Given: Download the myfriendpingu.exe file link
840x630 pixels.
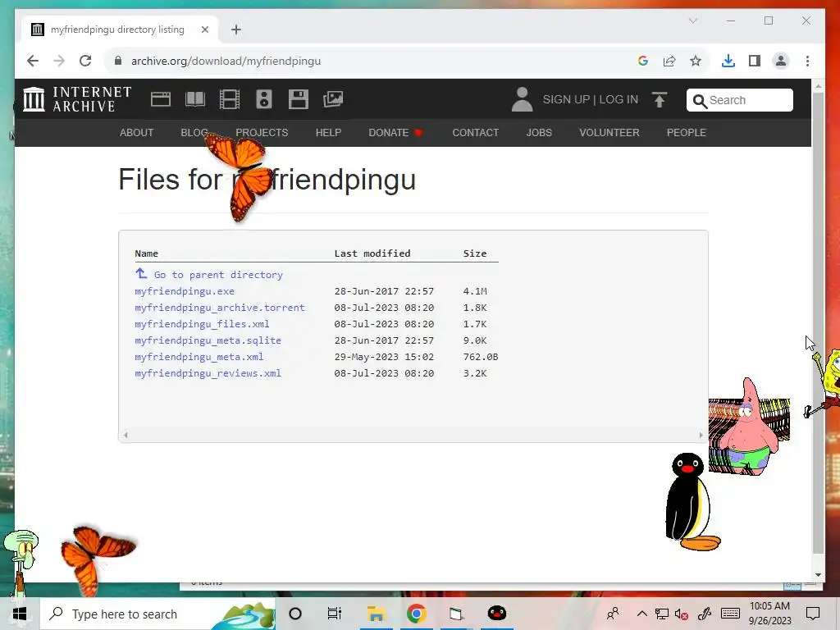Looking at the screenshot, I should 185,291.
